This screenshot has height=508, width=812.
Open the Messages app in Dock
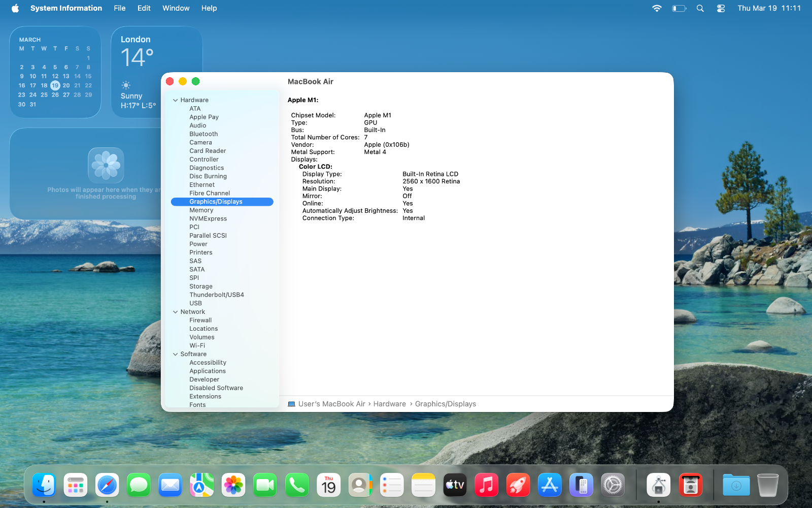[139, 486]
